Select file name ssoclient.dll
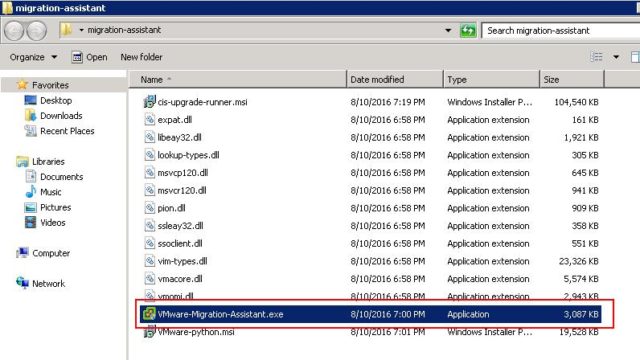This screenshot has height=360, width=640. (x=180, y=244)
